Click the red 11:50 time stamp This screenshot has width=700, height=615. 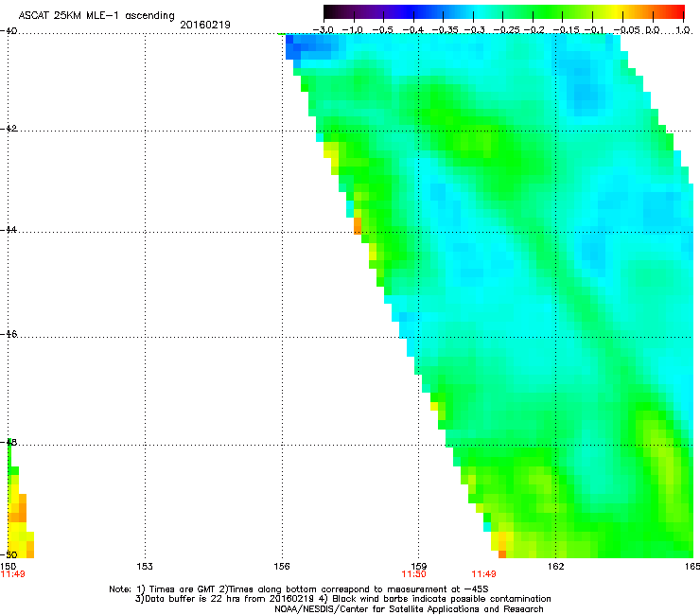(x=413, y=574)
